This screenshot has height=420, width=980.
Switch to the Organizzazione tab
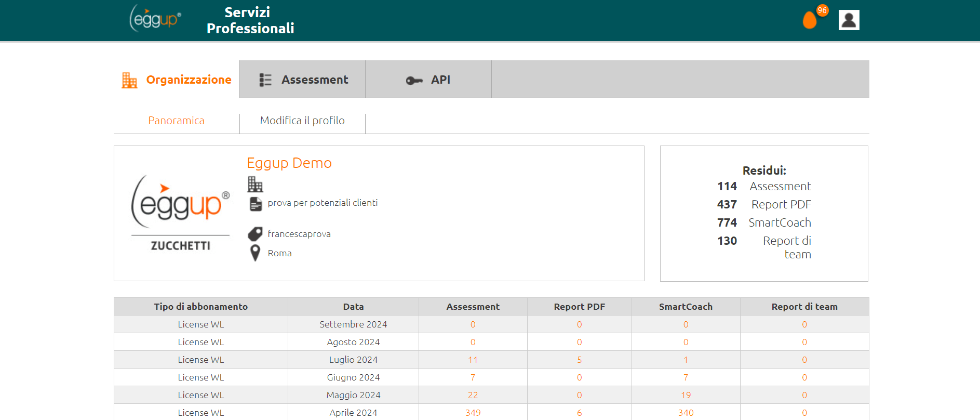pos(177,80)
